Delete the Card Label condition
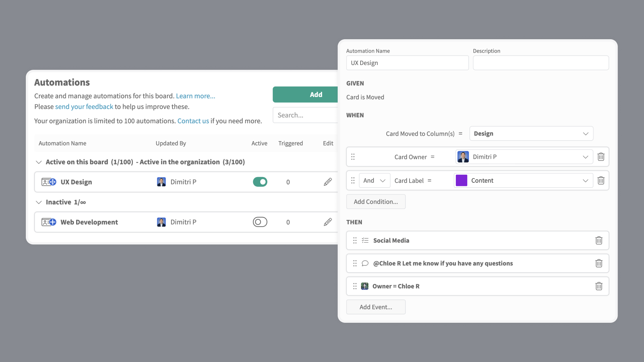 pos(601,180)
